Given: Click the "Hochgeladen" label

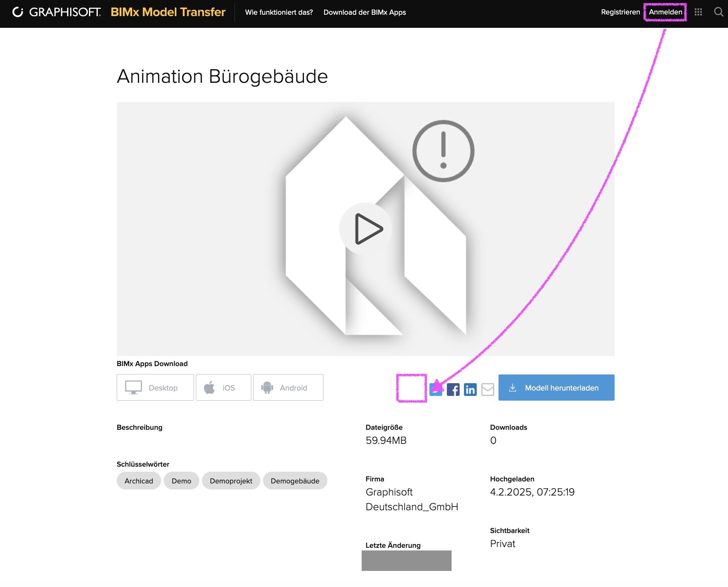Looking at the screenshot, I should click(512, 479).
